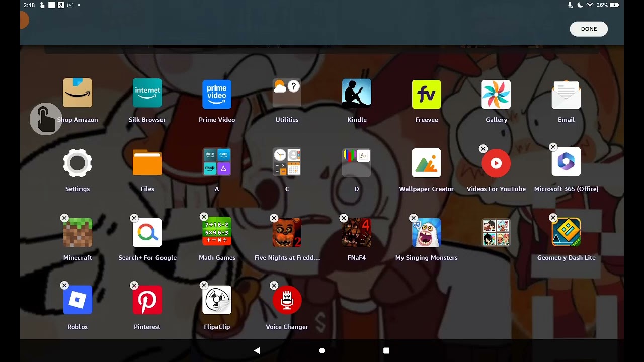
Task: Launch Minecraft
Action: point(77,232)
